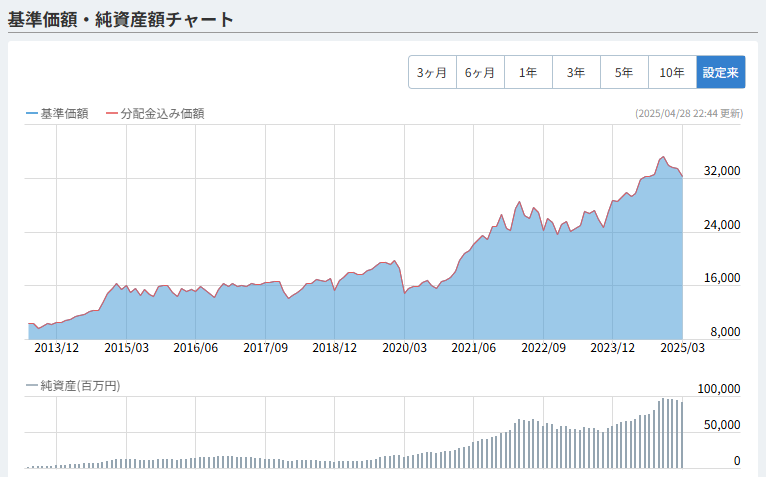Click the 2023/12 x-axis label

click(613, 348)
